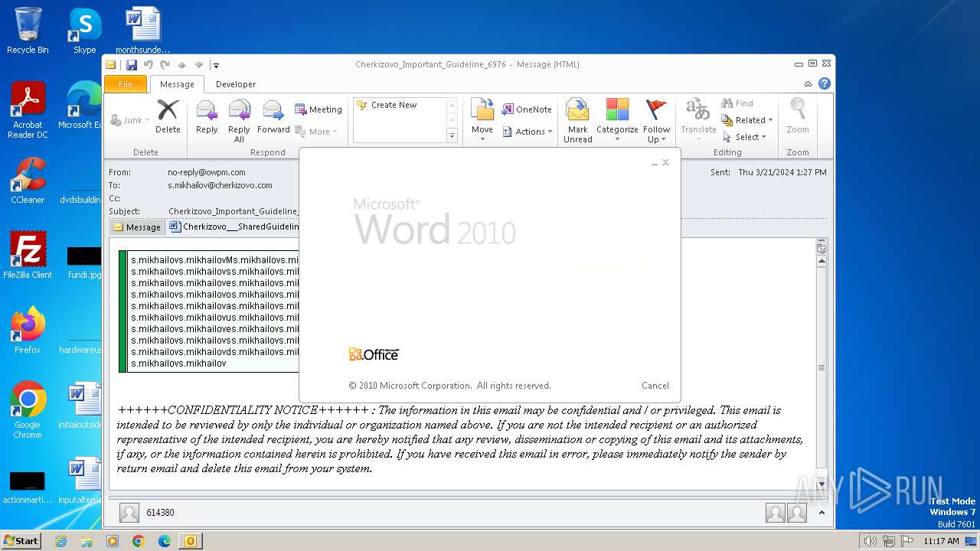Screen dimensions: 980x551
Task: Forward this message
Action: (273, 116)
